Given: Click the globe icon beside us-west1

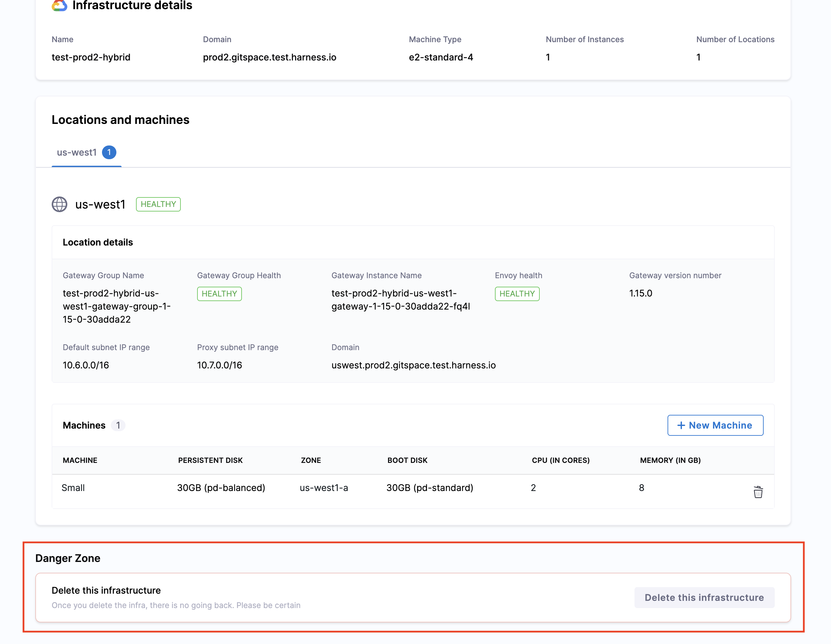Looking at the screenshot, I should 59,204.
